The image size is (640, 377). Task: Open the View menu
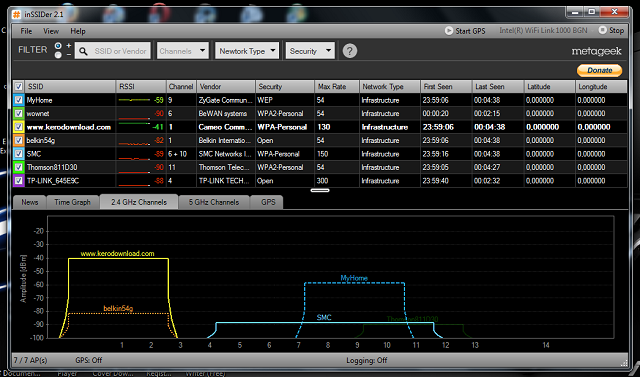51,31
